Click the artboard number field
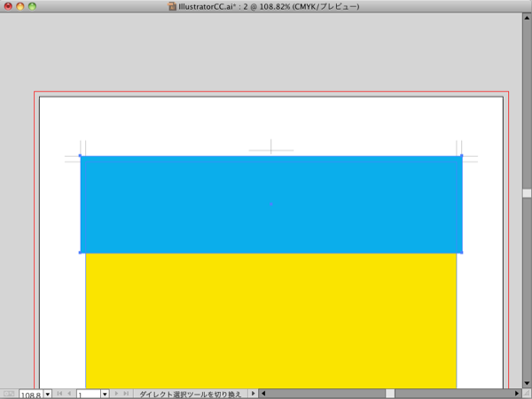The width and height of the screenshot is (532, 399). click(x=88, y=394)
